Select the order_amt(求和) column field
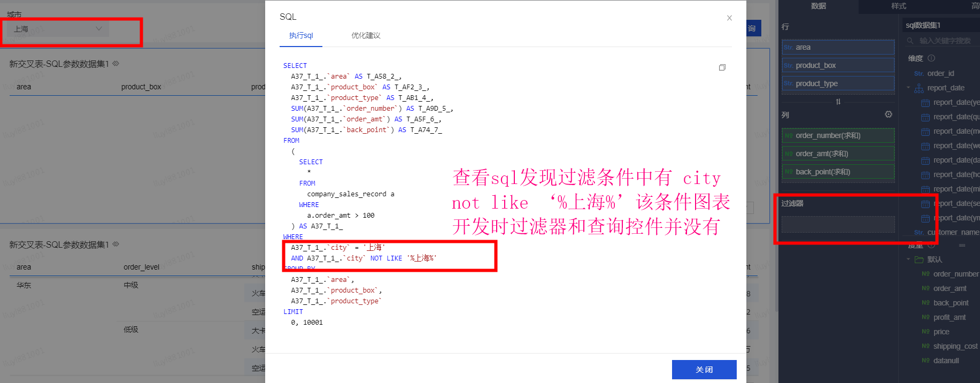 [x=837, y=154]
